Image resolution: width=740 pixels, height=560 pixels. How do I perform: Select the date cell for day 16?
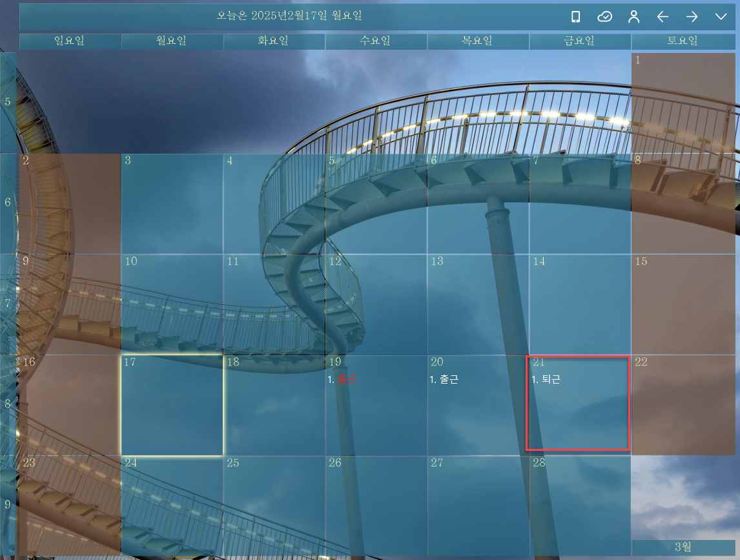[x=70, y=404]
